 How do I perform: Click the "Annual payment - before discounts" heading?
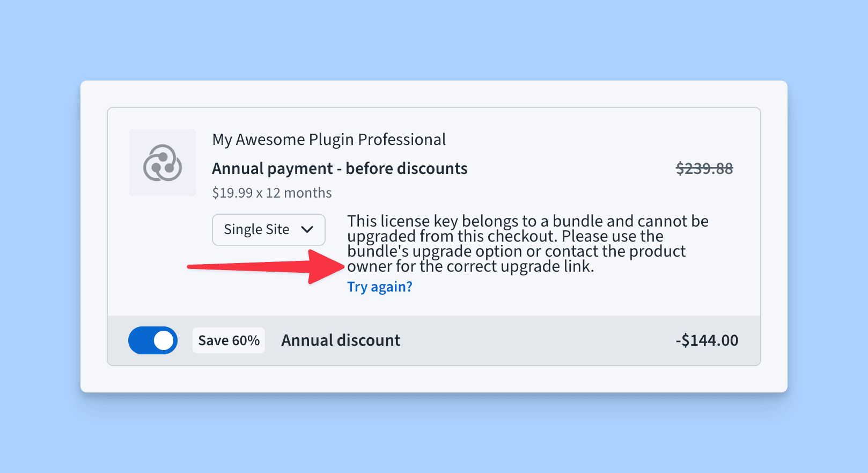pos(340,169)
